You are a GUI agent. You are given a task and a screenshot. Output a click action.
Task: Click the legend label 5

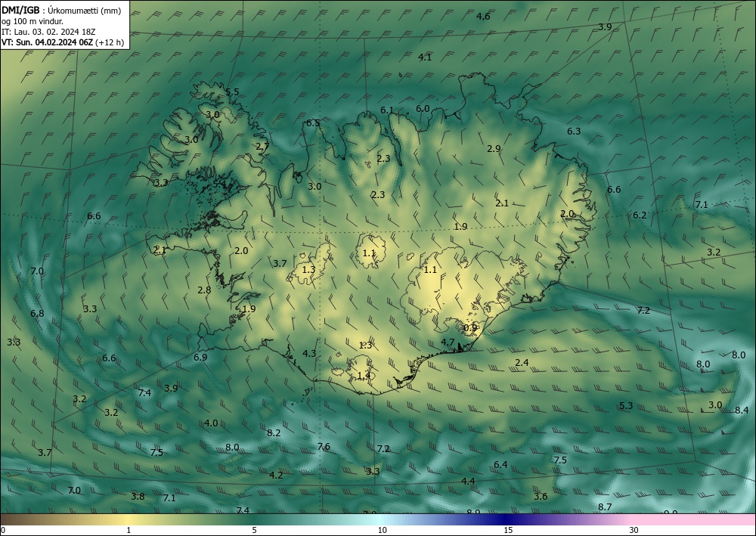point(255,531)
